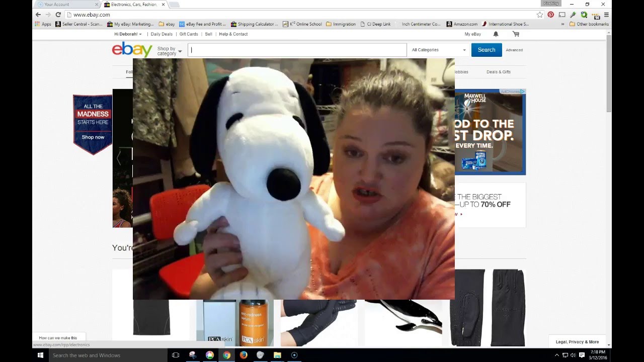Open the ceramic whale figurine product thumbnail
The image size is (644, 362).
pyautogui.click(x=403, y=323)
